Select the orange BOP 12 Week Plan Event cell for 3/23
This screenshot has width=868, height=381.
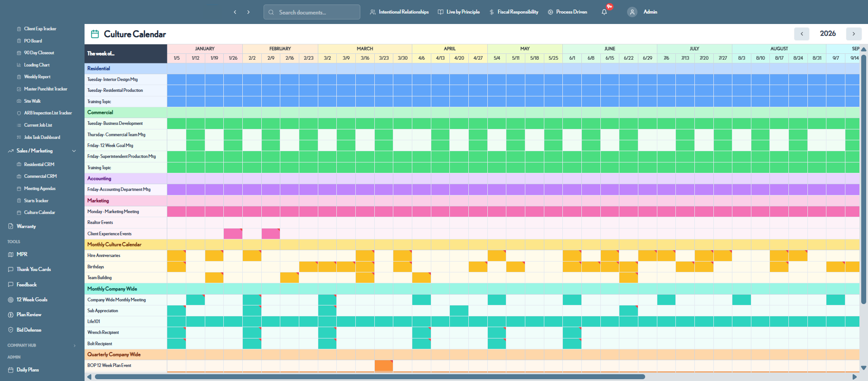click(384, 366)
